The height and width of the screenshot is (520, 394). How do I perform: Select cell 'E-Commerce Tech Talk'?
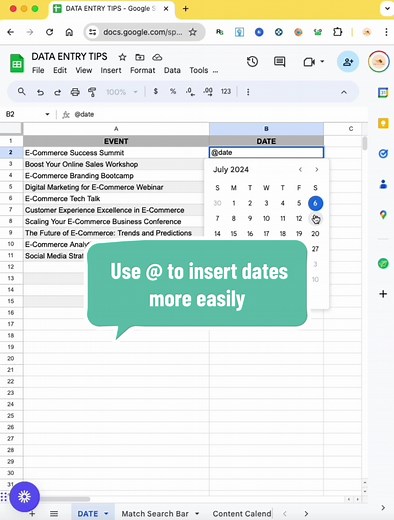tap(116, 199)
